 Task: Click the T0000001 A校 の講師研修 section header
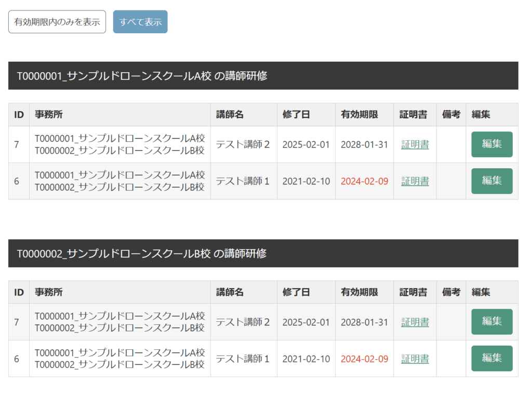(142, 76)
